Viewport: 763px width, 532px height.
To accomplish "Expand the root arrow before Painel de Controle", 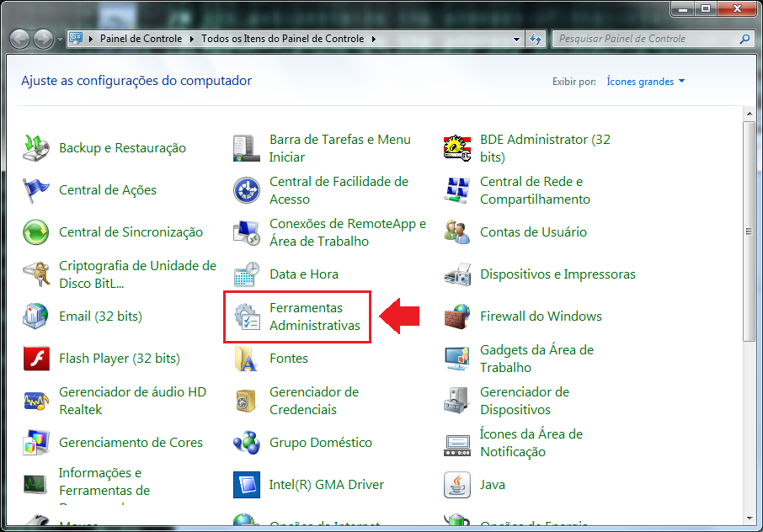I will [x=91, y=39].
